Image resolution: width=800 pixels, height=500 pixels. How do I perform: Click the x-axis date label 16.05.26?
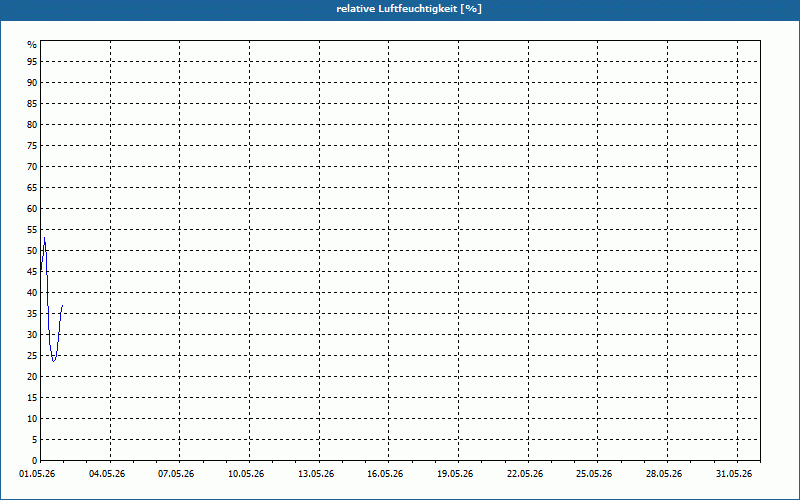point(385,474)
